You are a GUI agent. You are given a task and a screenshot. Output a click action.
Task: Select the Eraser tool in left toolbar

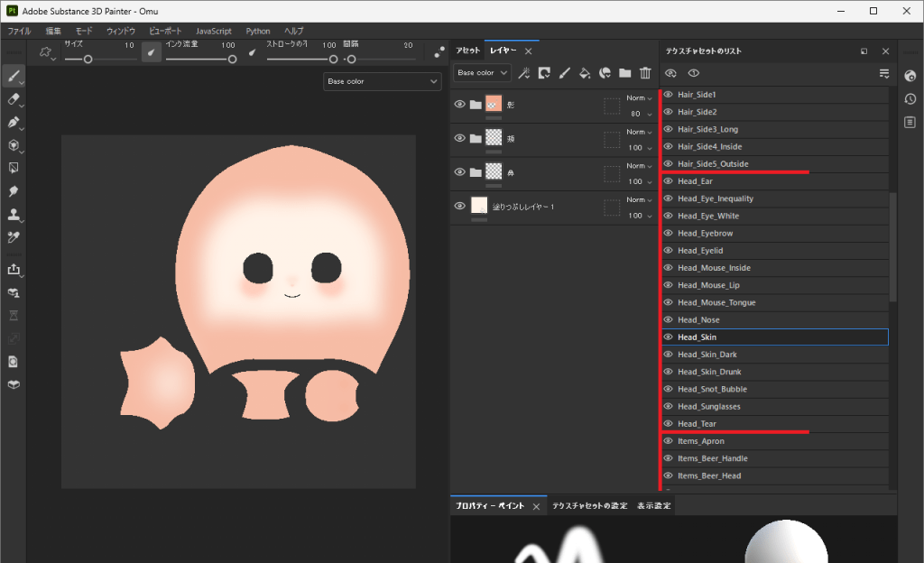[x=14, y=99]
